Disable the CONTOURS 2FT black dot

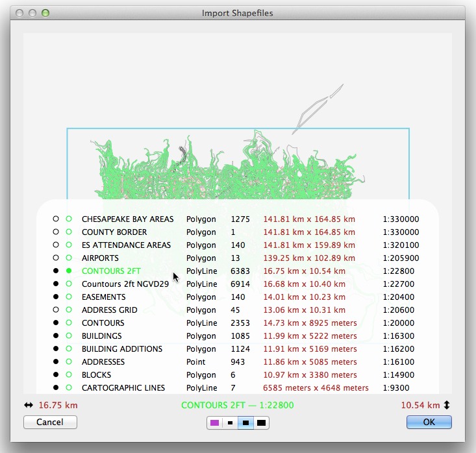pyautogui.click(x=56, y=271)
